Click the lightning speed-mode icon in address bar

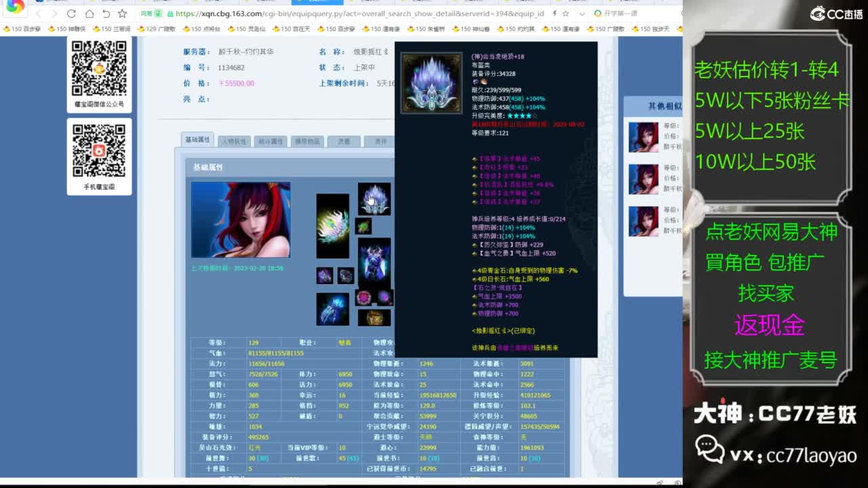(555, 14)
